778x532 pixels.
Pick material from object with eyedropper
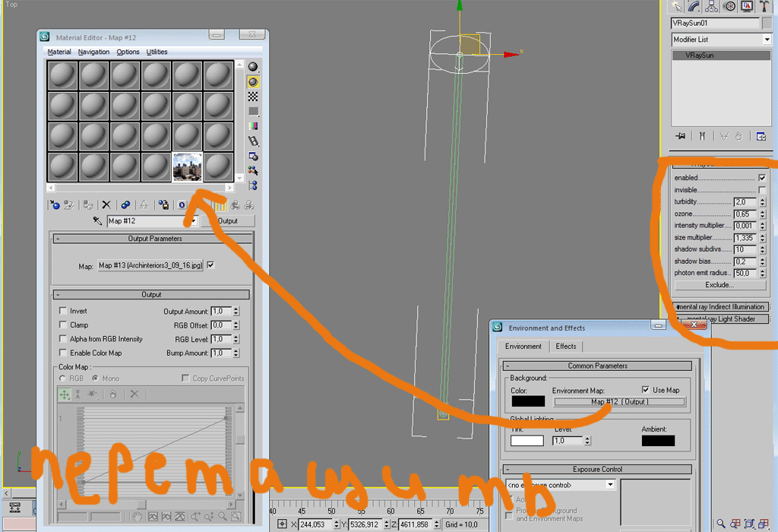(x=97, y=221)
